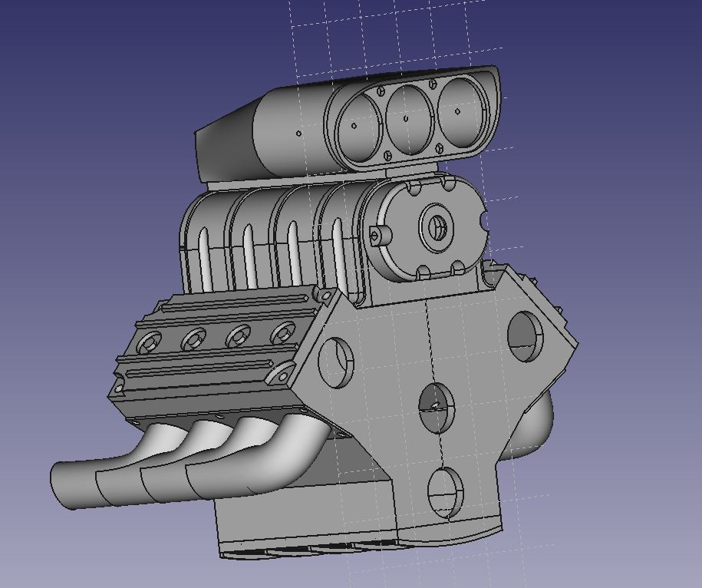This screenshot has width=702, height=588.
Task: Select the middle circular intake opening on the air scoop
Action: click(x=409, y=119)
